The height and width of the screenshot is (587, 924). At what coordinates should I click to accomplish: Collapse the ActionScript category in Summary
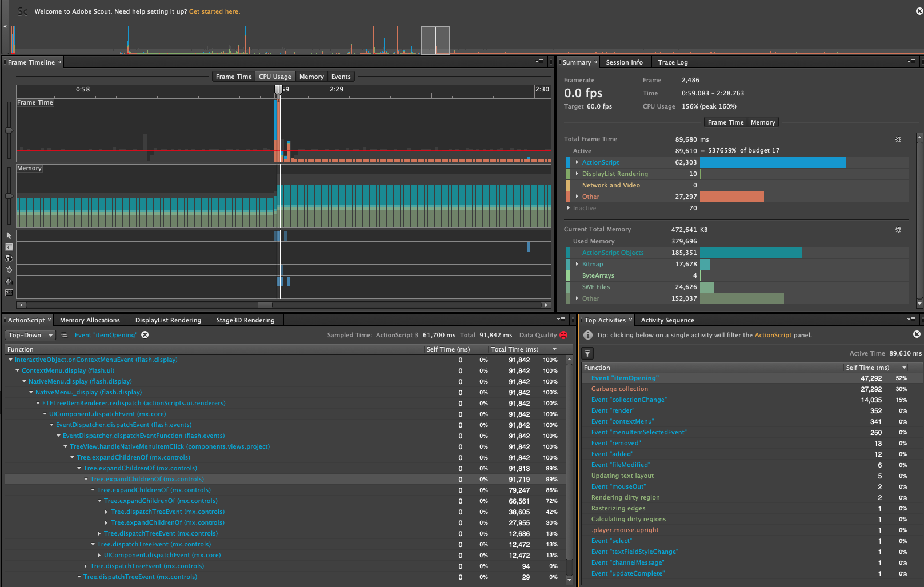click(577, 162)
